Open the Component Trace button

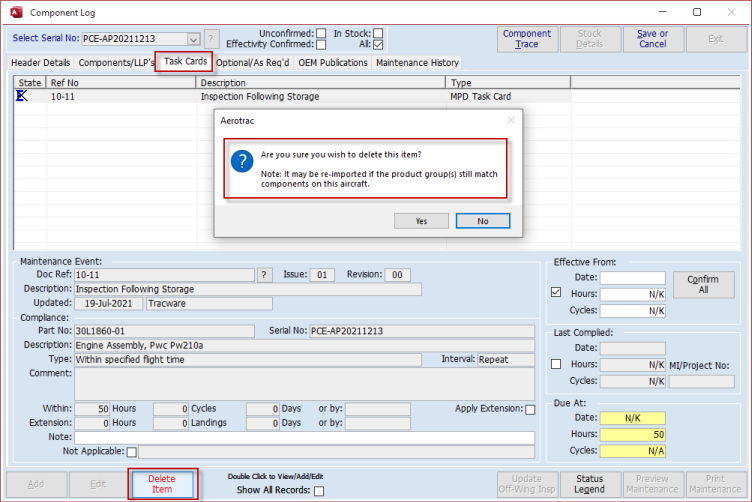point(526,39)
